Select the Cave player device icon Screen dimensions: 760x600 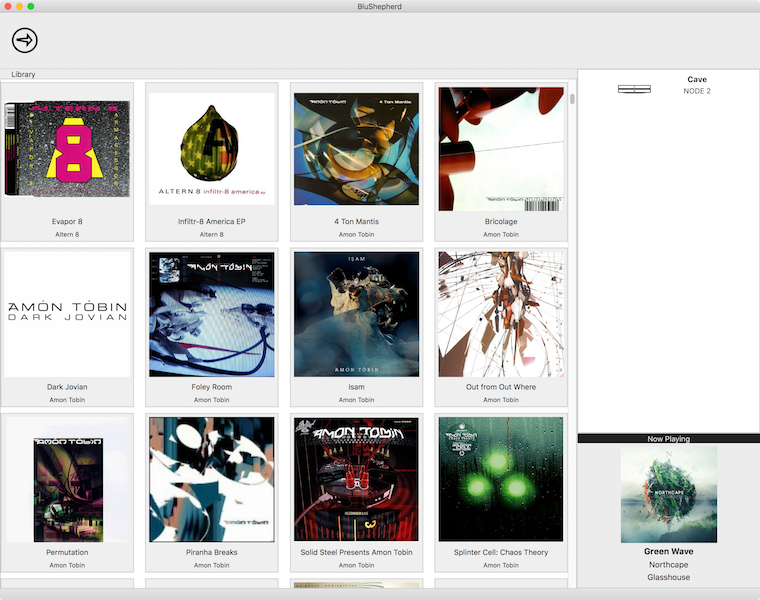pyautogui.click(x=634, y=89)
